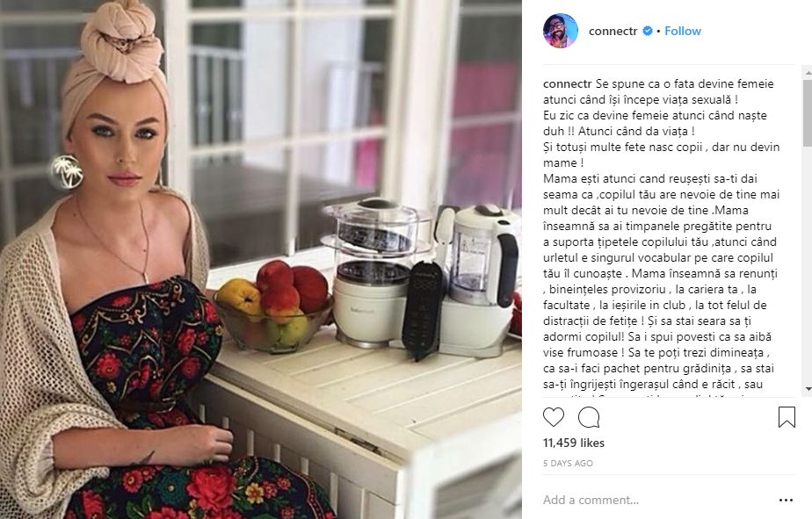This screenshot has width=812, height=519.
Task: Open connectr username in post header
Action: tap(613, 31)
